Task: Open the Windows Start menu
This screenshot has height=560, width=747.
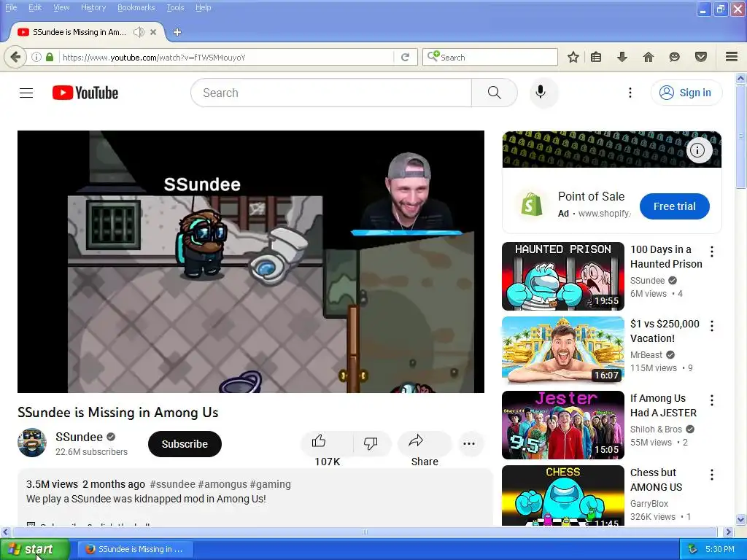Action: pos(35,549)
